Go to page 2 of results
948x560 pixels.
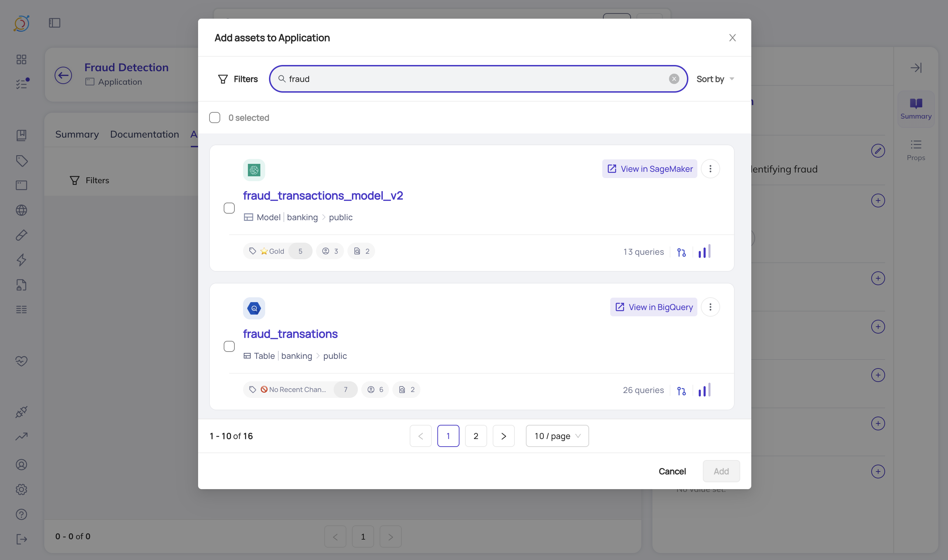click(x=475, y=436)
